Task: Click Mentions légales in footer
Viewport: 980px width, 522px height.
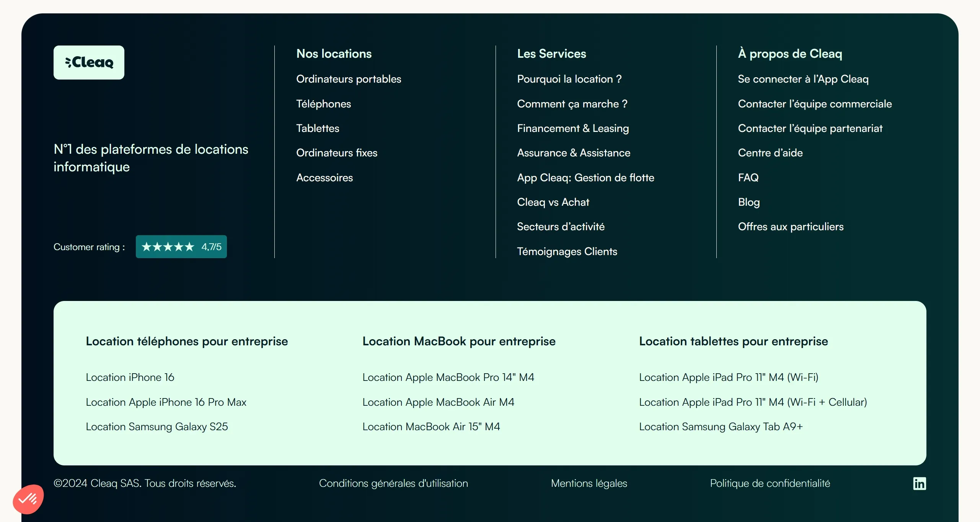Action: click(x=589, y=483)
